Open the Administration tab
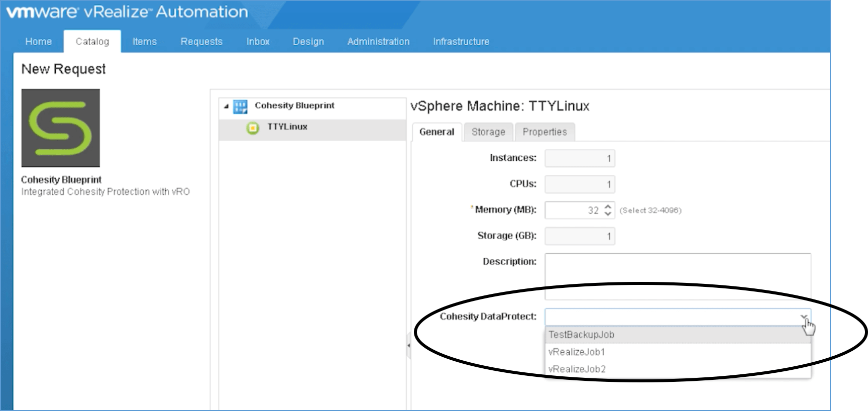 [x=378, y=42]
